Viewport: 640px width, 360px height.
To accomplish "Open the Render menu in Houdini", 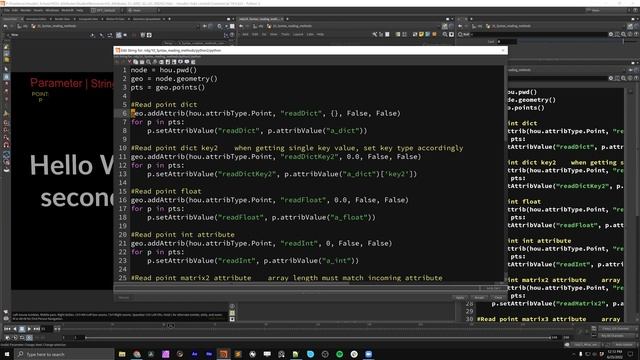I will [x=25, y=10].
